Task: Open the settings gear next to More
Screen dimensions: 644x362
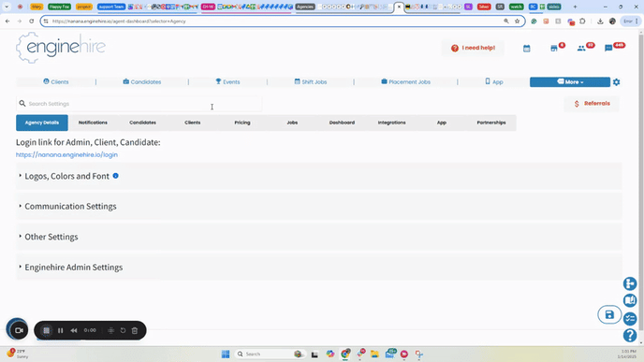Action: tap(616, 82)
